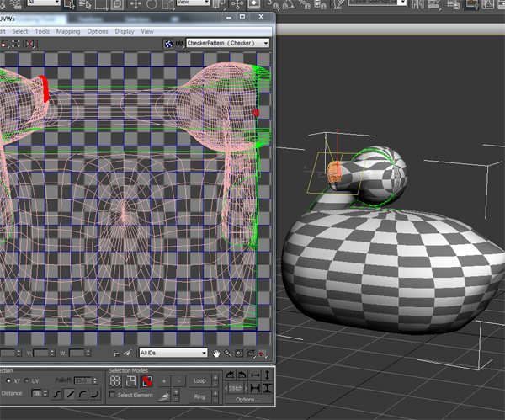Click the Rectangular Selection Region icon in main toolbar
The image size is (505, 420).
100,4
